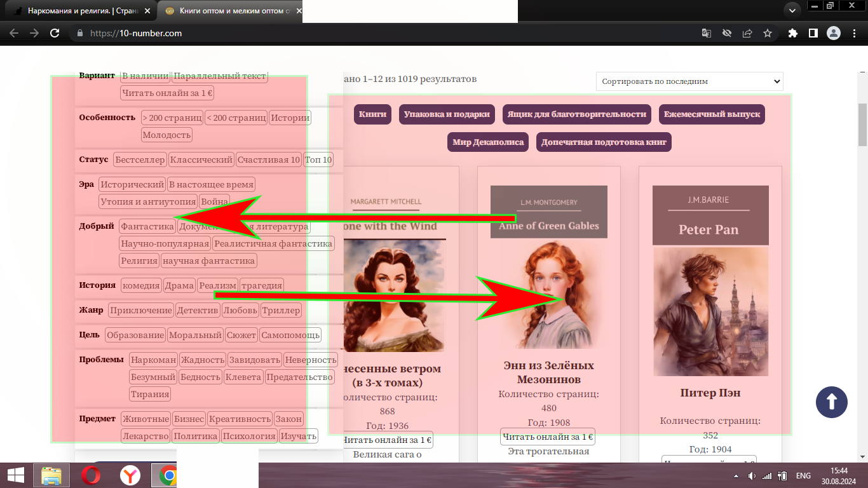Open File Explorer from the taskbar

tap(51, 475)
